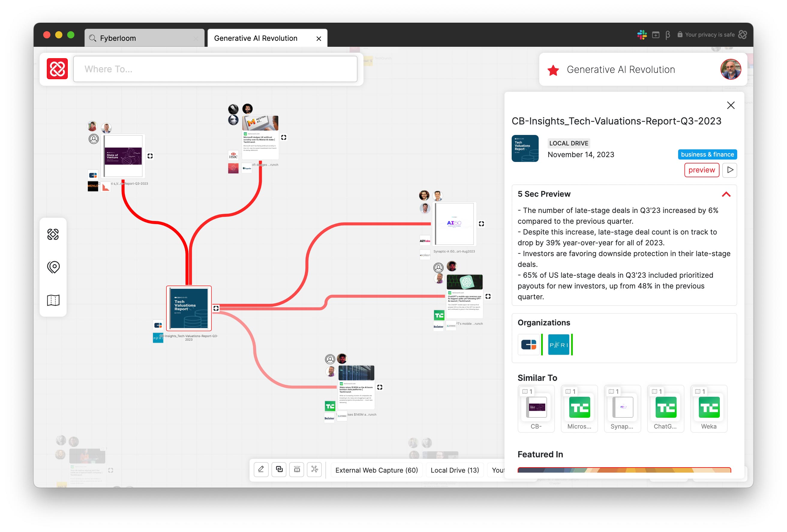Toggle External Web Capture (60) filter
This screenshot has height=532, width=787.
(376, 470)
